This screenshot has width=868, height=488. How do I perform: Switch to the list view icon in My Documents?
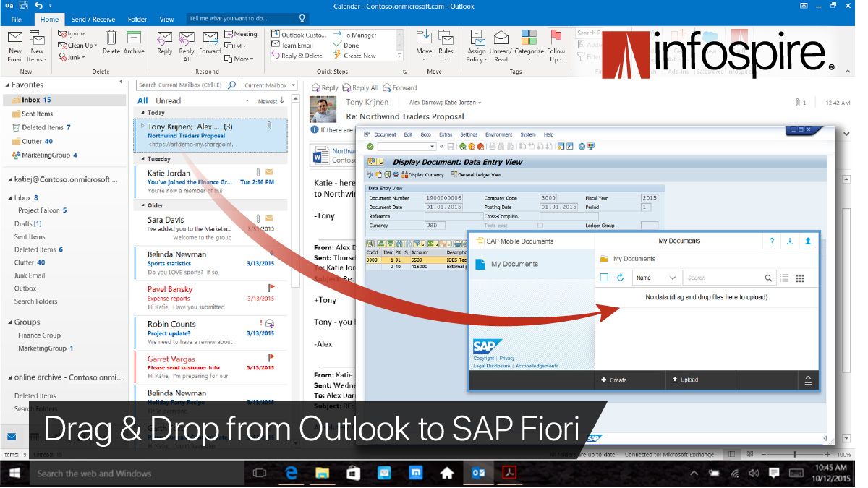[x=785, y=278]
